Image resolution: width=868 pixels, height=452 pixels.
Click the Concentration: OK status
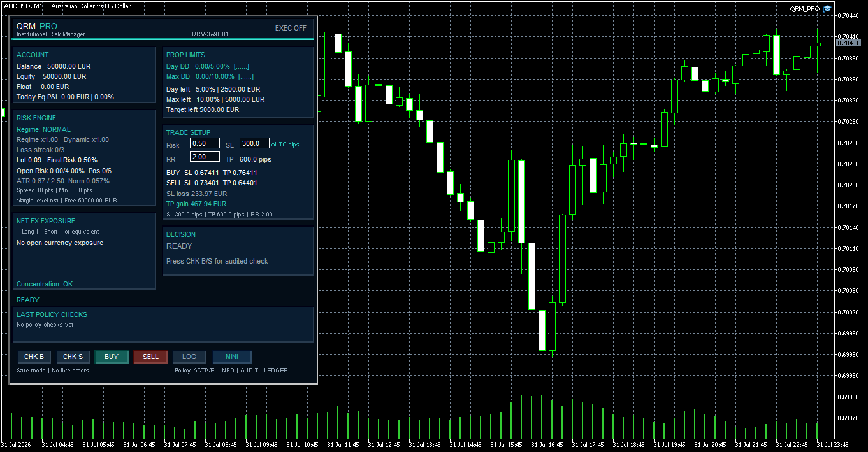[x=45, y=284]
